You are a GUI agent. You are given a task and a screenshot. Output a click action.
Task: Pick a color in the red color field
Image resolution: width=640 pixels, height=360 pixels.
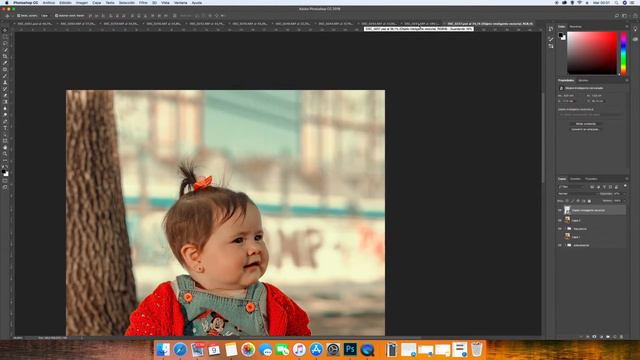point(592,53)
